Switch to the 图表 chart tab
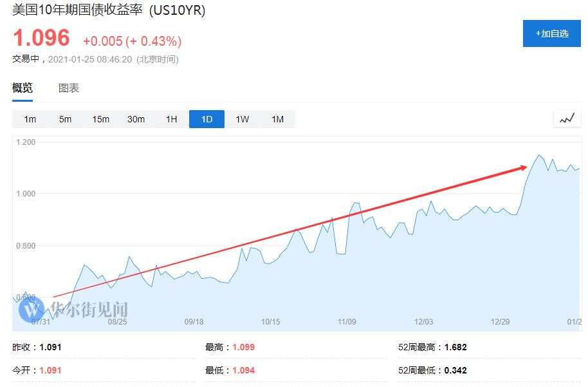Image resolution: width=588 pixels, height=387 pixels. tap(69, 88)
